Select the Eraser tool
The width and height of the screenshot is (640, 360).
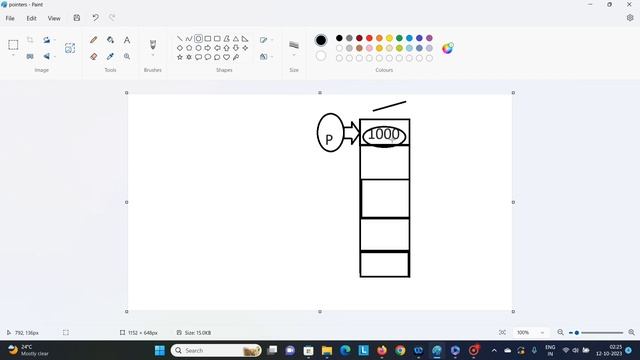[x=93, y=56]
